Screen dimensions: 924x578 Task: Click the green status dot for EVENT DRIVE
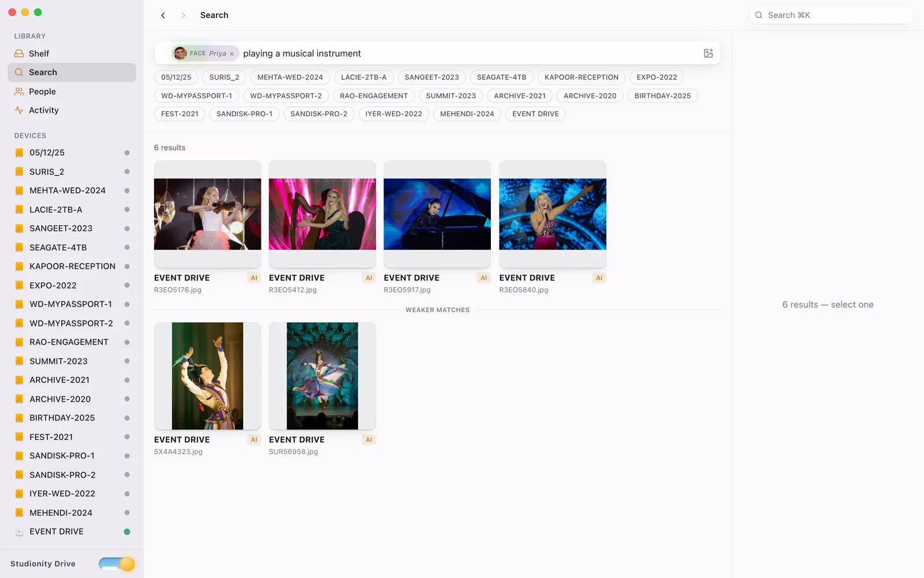point(127,532)
